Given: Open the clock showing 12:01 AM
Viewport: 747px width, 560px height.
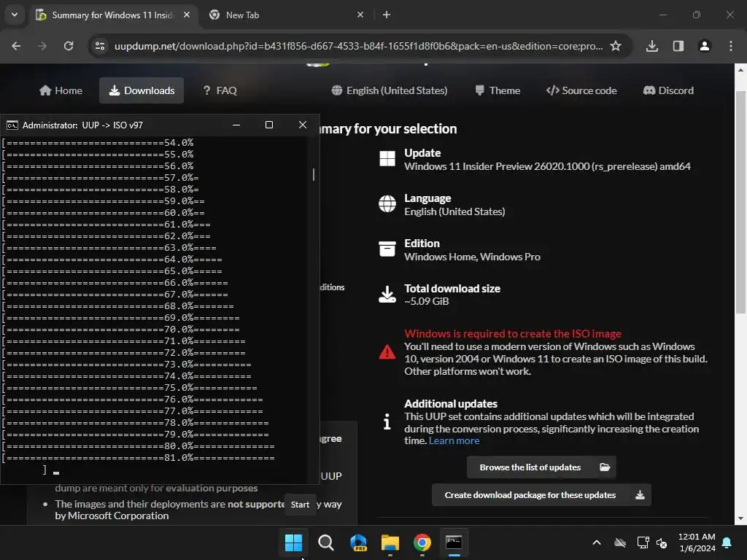Looking at the screenshot, I should [x=697, y=542].
